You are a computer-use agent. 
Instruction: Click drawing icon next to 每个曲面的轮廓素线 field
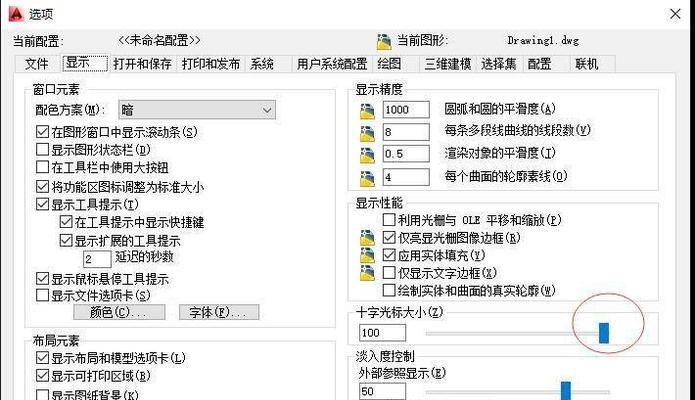[x=367, y=178]
